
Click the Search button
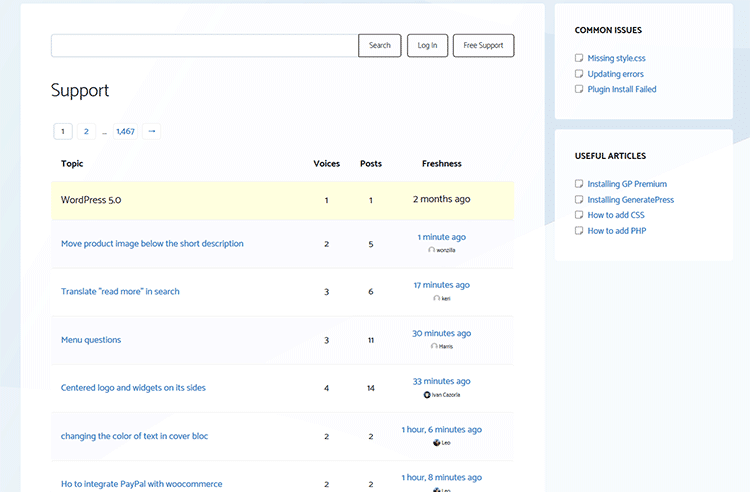pyautogui.click(x=380, y=45)
